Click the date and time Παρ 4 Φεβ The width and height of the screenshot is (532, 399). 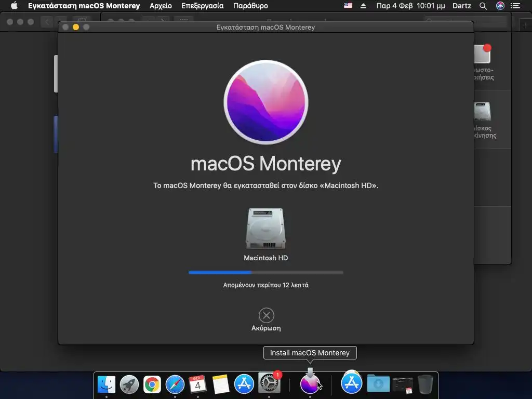pyautogui.click(x=410, y=6)
